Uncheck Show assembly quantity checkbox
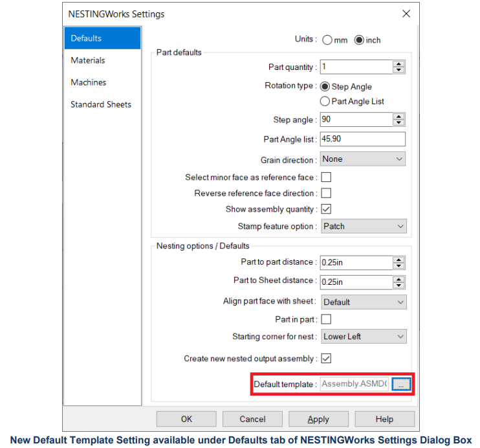This screenshot has width=480, height=448. [326, 209]
